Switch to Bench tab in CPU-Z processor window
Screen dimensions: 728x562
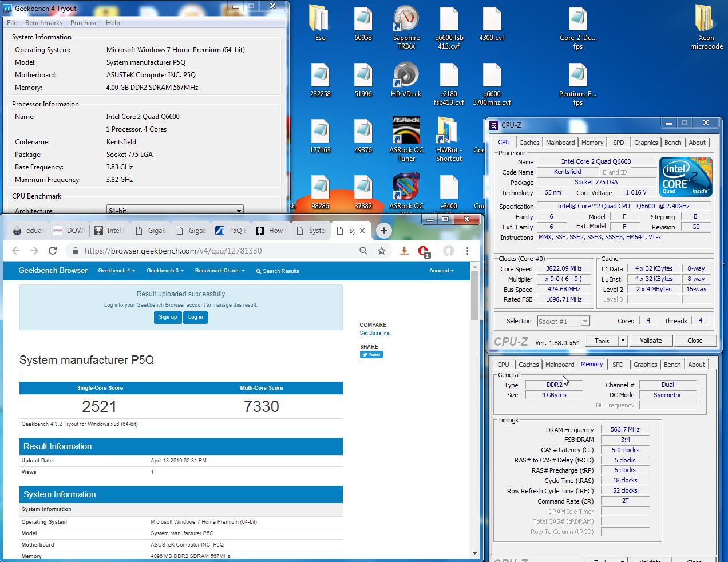click(x=673, y=143)
